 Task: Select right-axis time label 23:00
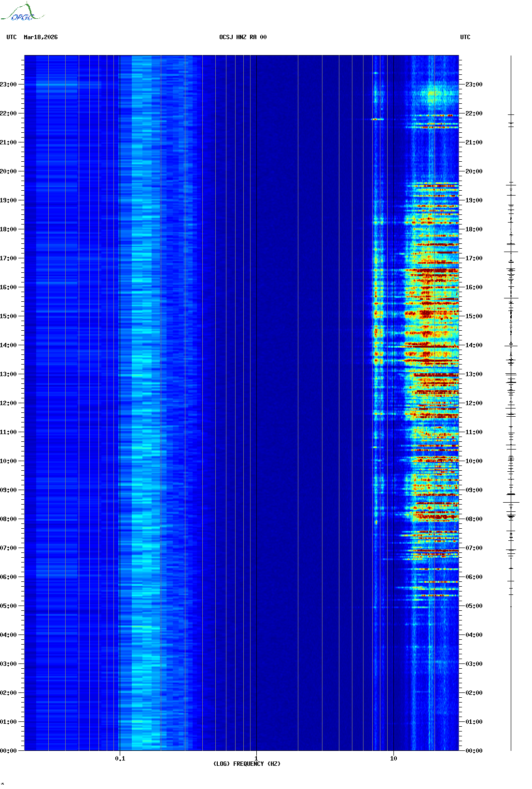click(474, 85)
